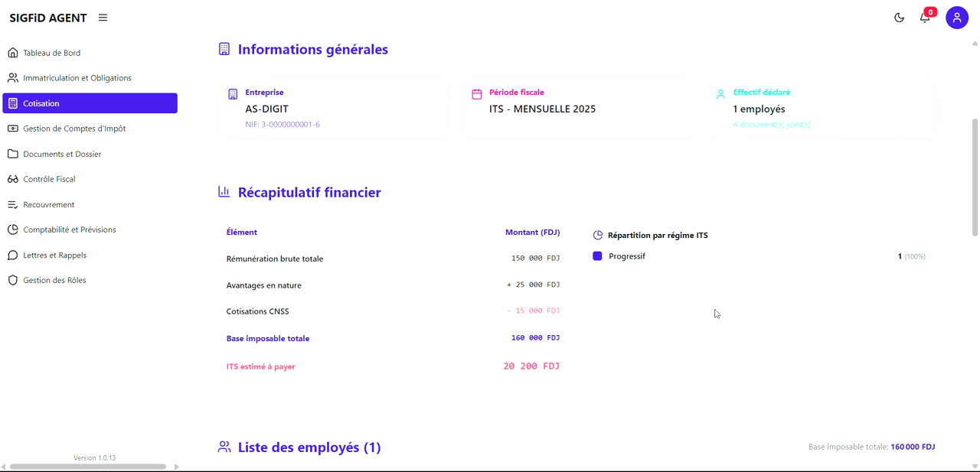The height and width of the screenshot is (472, 980).
Task: Click the building icon next to Entreprise
Action: click(233, 93)
